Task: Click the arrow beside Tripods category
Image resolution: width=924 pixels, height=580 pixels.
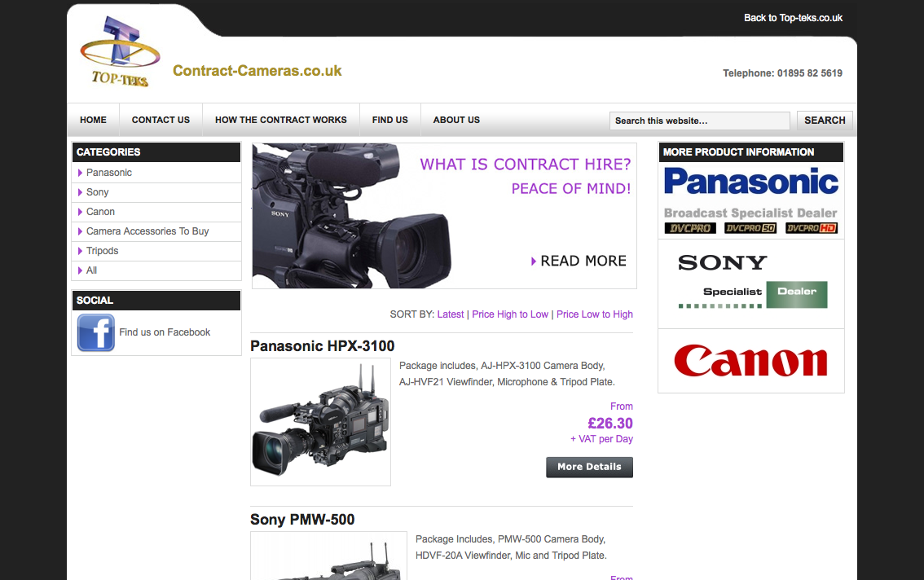Action: click(x=80, y=251)
